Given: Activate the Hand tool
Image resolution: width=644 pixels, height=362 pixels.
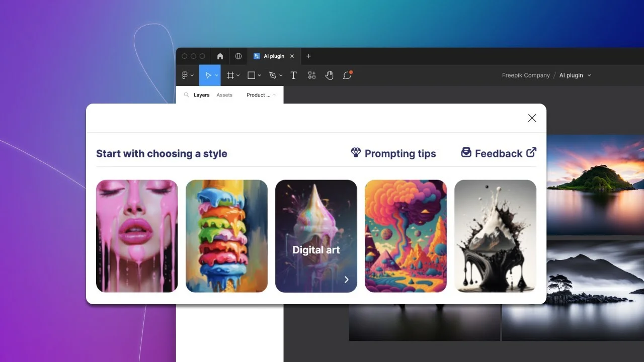Looking at the screenshot, I should 330,75.
